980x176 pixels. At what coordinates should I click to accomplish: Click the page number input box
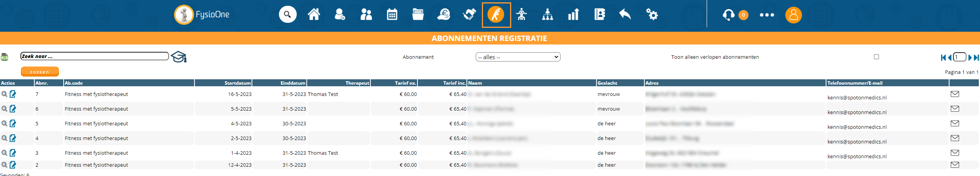960,57
